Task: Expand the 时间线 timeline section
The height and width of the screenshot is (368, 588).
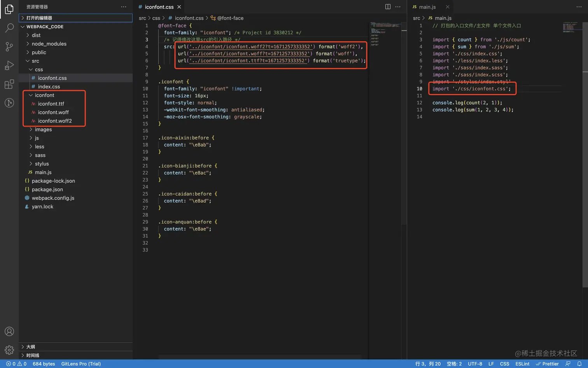Action: [x=76, y=355]
